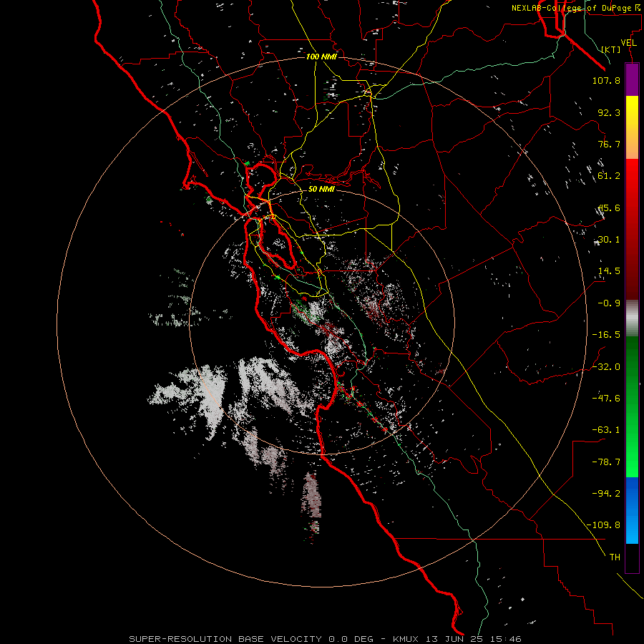Pick the -109.8 velocity value

[603, 525]
